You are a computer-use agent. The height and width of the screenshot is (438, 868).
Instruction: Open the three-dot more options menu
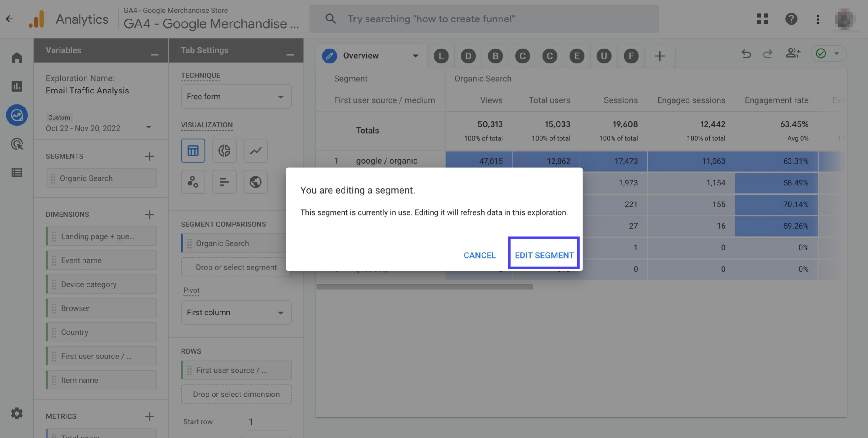[x=818, y=19]
